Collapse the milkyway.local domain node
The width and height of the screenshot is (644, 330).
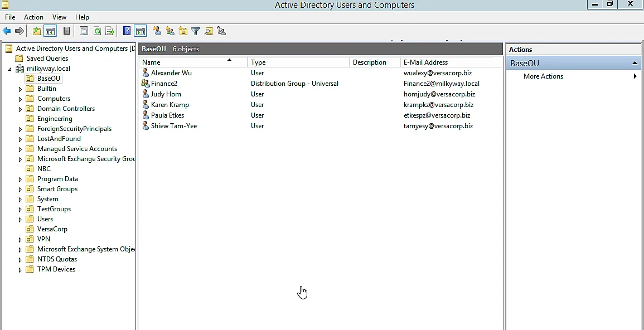pos(9,69)
